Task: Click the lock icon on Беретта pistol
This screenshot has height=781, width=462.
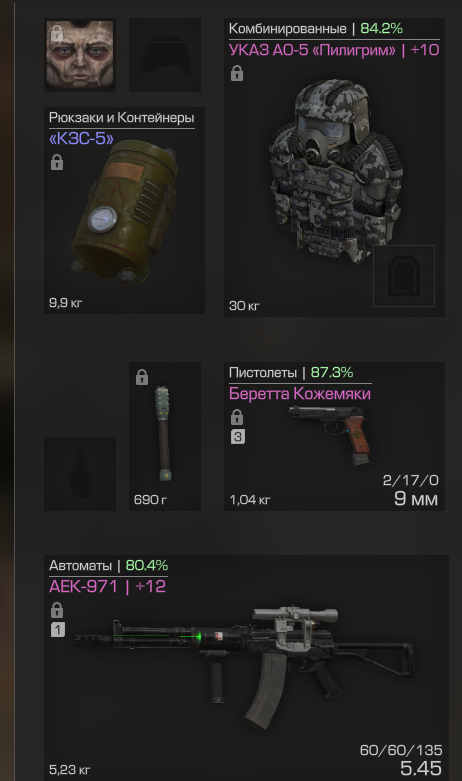Action: click(237, 417)
